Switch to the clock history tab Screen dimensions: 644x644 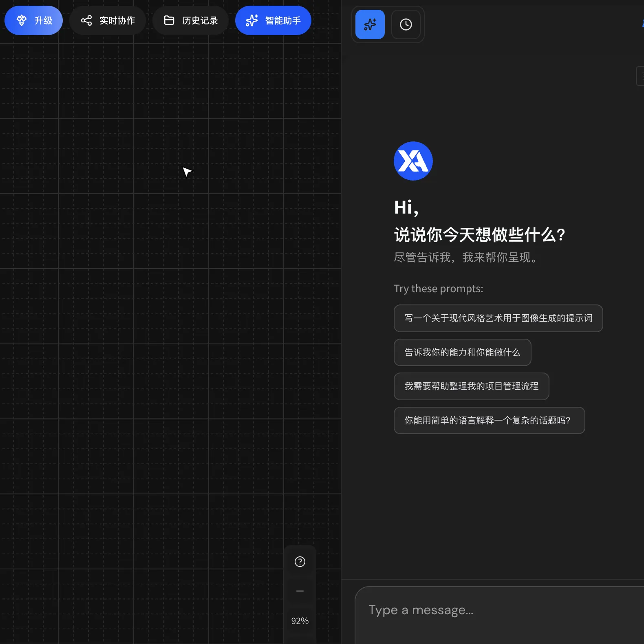coord(406,24)
